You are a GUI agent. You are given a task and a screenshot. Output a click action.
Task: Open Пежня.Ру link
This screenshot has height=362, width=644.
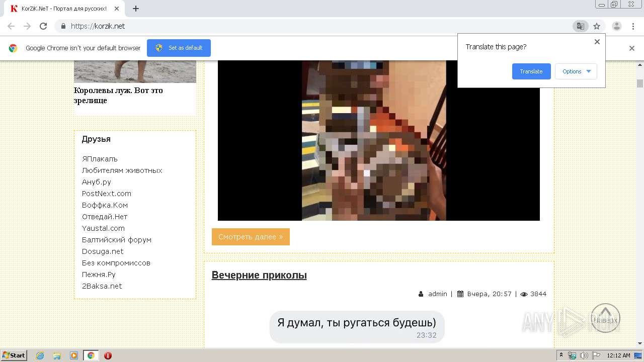[99, 275]
